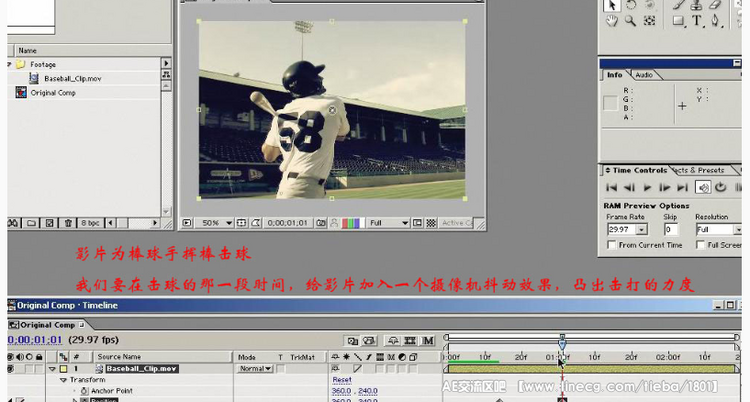Step back one frame in Time Controls

(x=629, y=188)
